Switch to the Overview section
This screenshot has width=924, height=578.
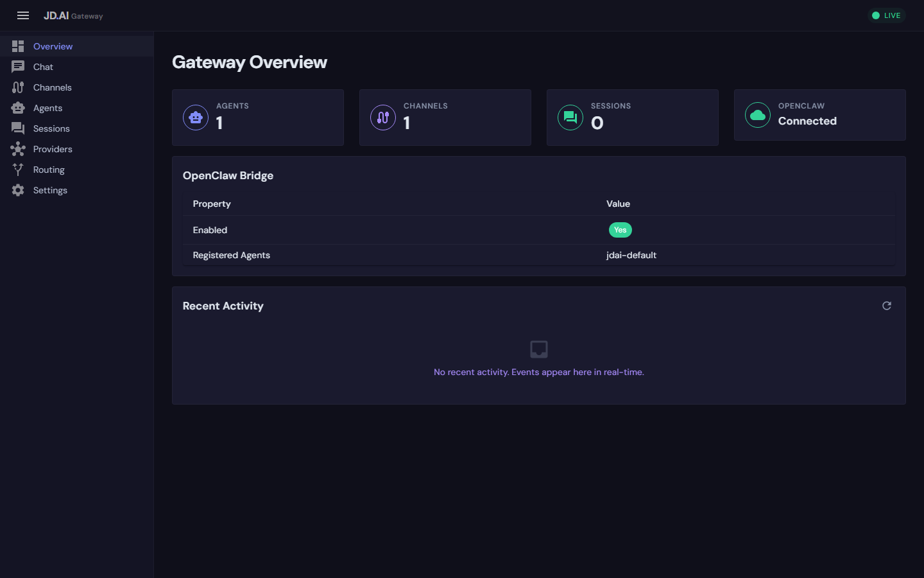(53, 46)
